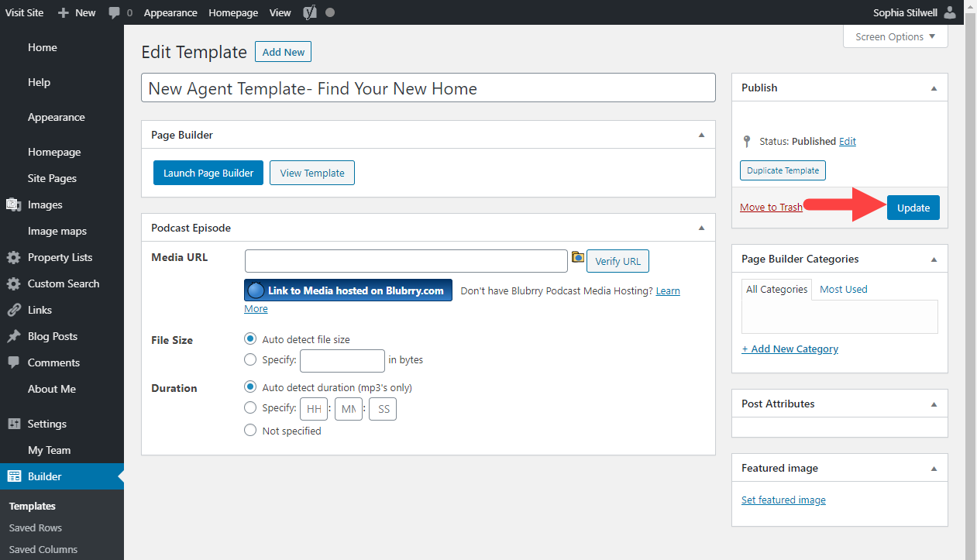Screen dimensions: 977x560
Task: Collapse the Podcast Episode panel
Action: coord(701,228)
